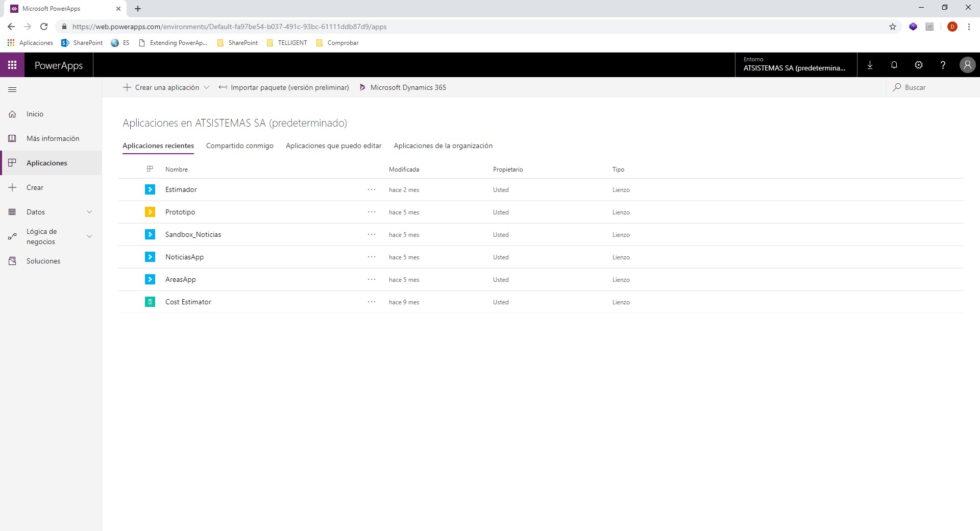
Task: Click the NoticiasApp app icon
Action: tap(150, 257)
